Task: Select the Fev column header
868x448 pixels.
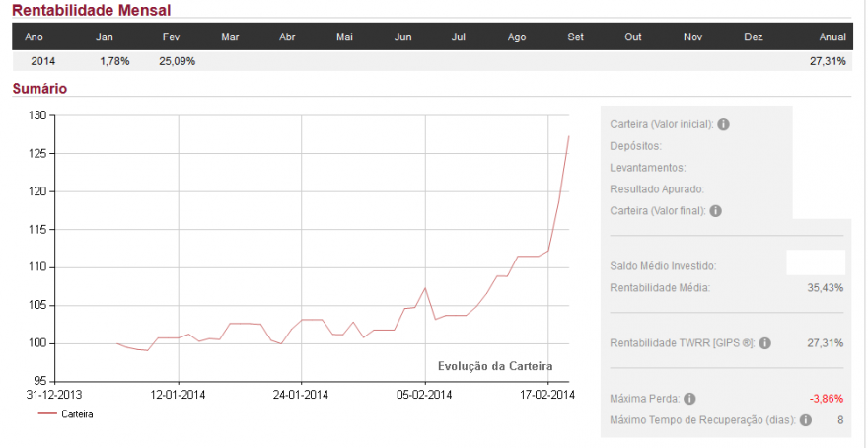Action: (171, 37)
